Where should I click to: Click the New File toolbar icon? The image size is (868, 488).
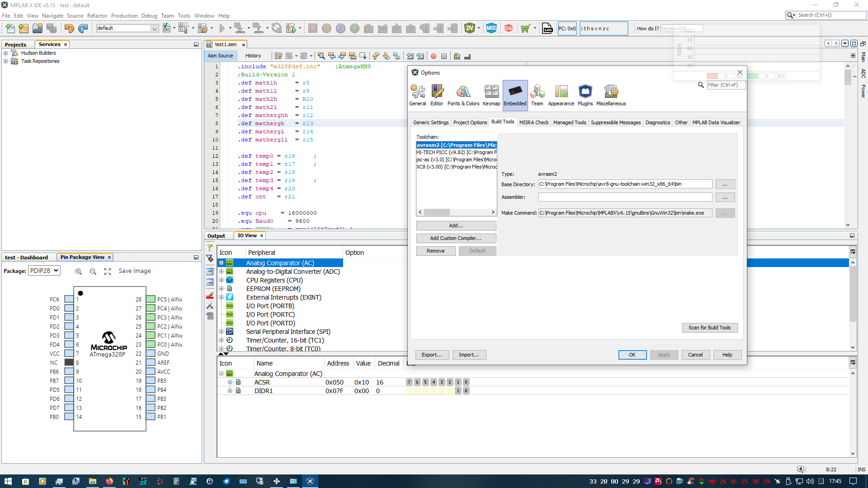point(10,28)
